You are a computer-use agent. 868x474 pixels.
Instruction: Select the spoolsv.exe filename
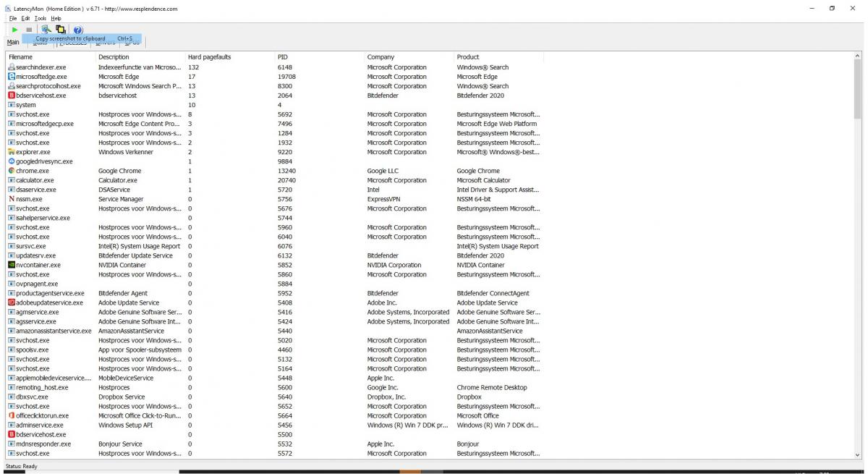33,350
